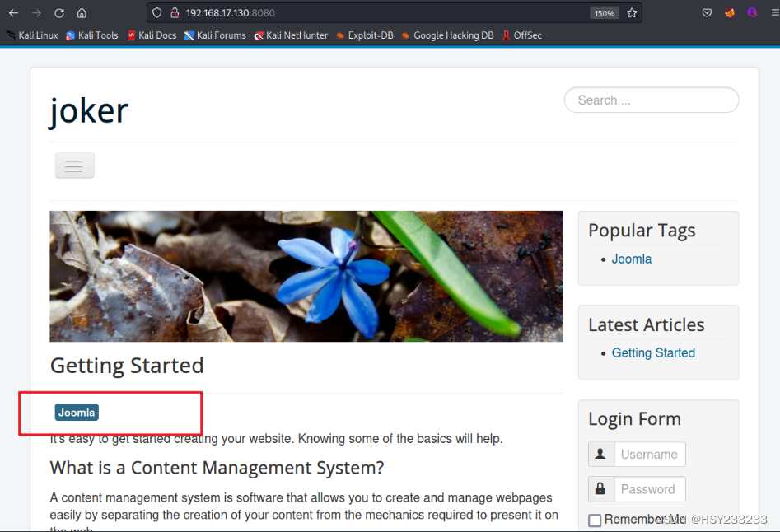Image resolution: width=780 pixels, height=532 pixels.
Task: Click the Latest Articles heading
Action: tap(647, 324)
